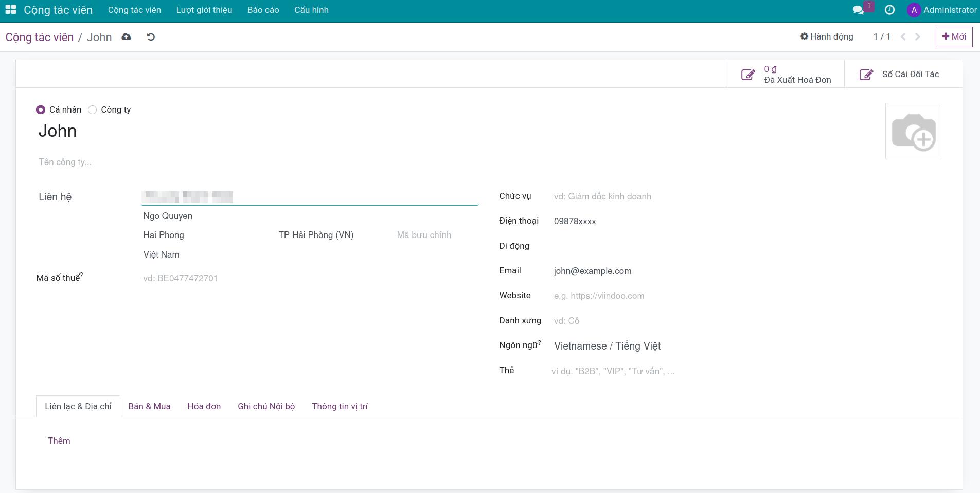Open the country field Việt Nam

pyautogui.click(x=310, y=254)
